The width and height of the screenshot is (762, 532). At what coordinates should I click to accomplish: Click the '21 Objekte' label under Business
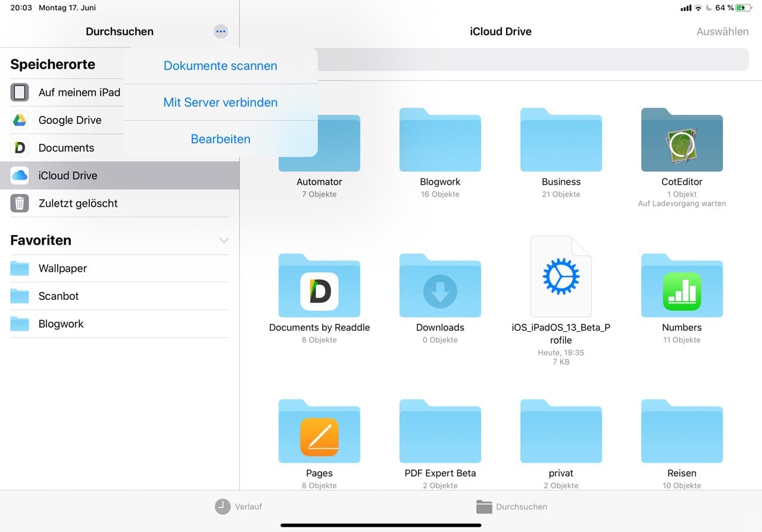pyautogui.click(x=561, y=194)
